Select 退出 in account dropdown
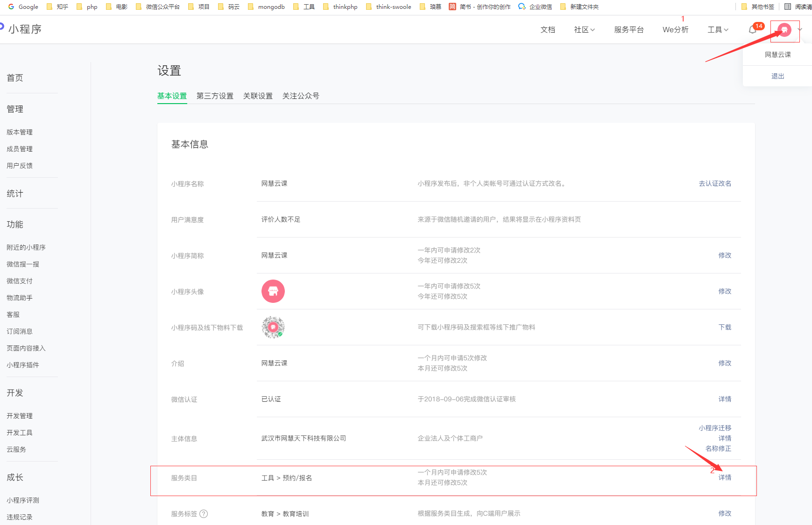This screenshot has height=525, width=812. (777, 76)
